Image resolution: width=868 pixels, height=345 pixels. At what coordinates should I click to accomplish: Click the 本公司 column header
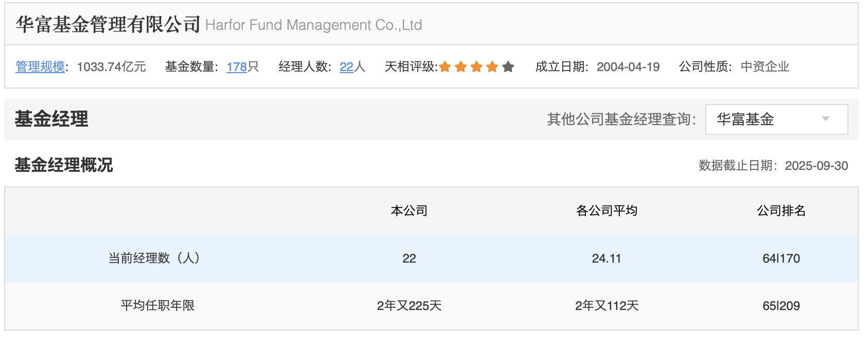tap(409, 211)
